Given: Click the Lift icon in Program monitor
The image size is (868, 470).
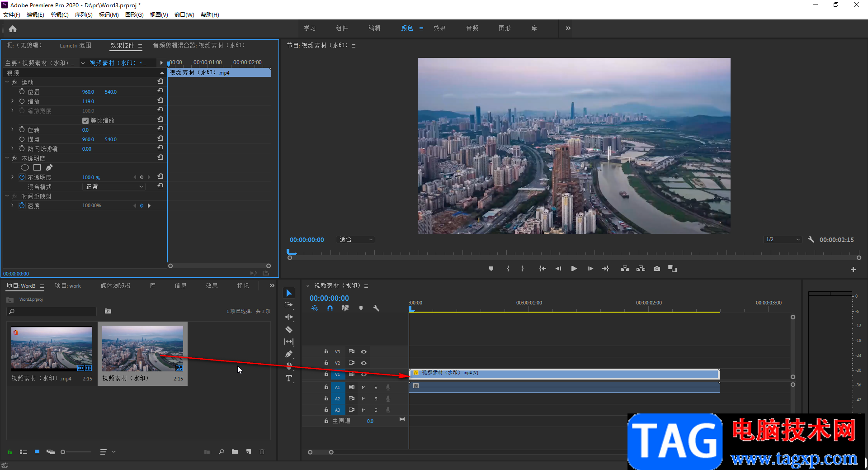Looking at the screenshot, I should tap(625, 269).
